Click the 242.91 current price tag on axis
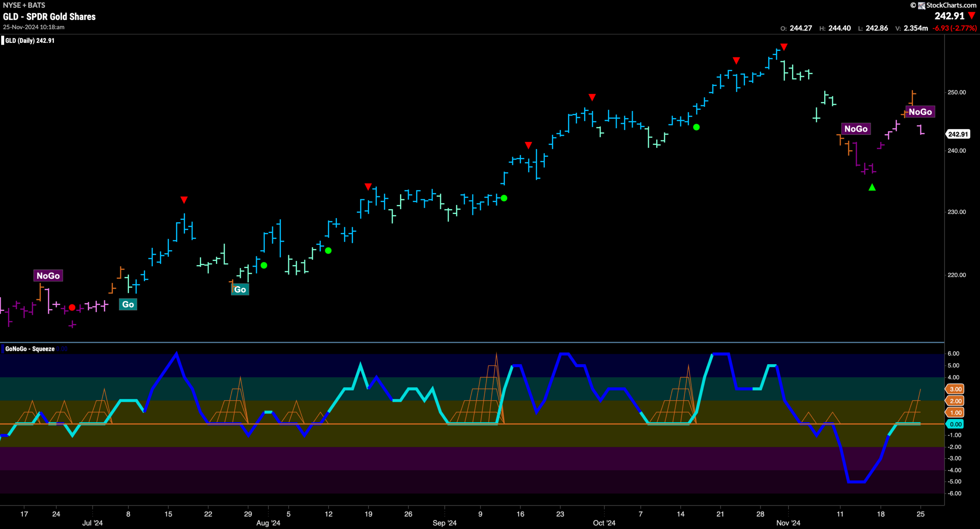The image size is (980, 529). (x=958, y=134)
